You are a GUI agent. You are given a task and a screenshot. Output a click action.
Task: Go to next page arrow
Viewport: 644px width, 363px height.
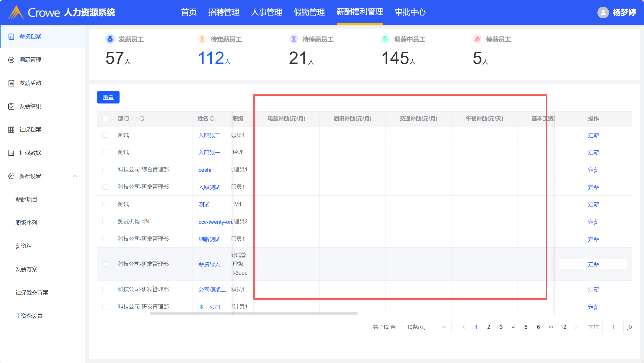(x=576, y=327)
